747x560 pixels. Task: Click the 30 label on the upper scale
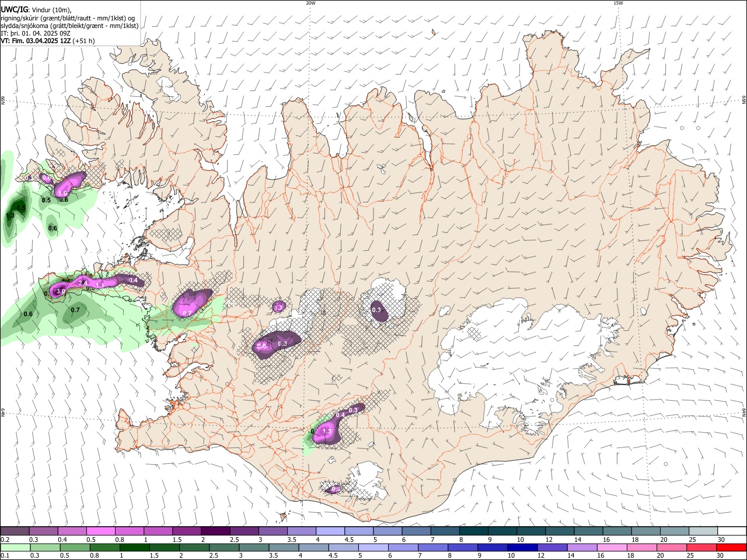721,540
